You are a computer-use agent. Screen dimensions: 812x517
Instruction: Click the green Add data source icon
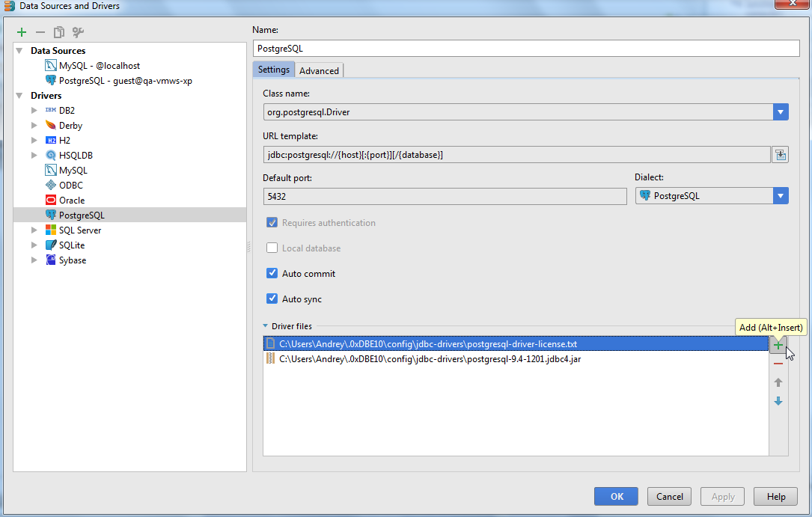(22, 32)
